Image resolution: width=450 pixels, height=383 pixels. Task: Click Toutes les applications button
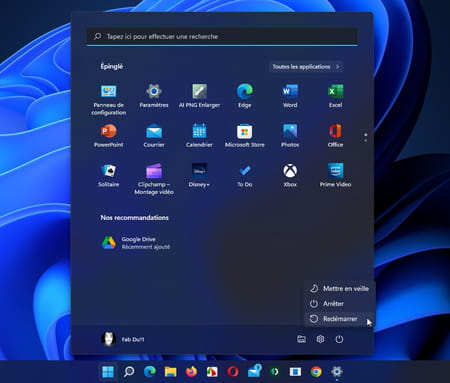coord(306,67)
